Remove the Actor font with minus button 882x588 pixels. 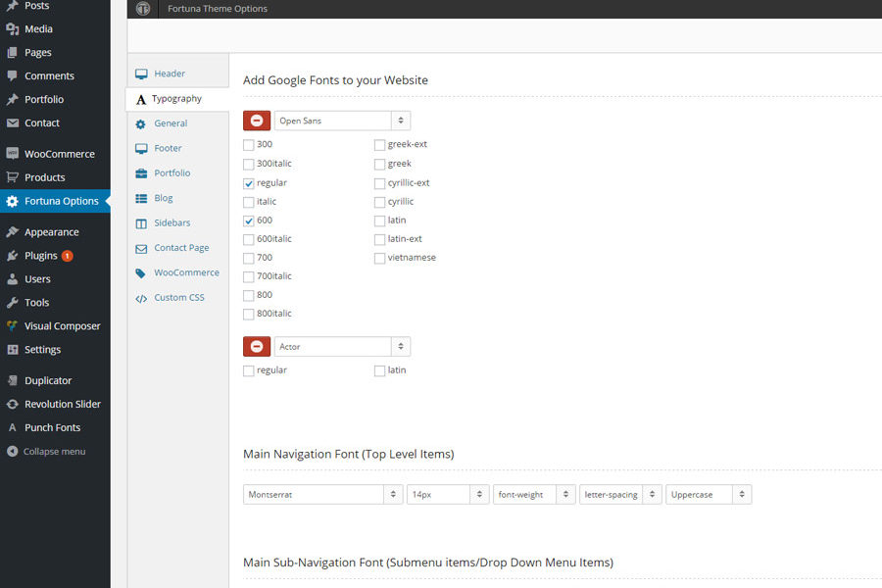tap(257, 347)
